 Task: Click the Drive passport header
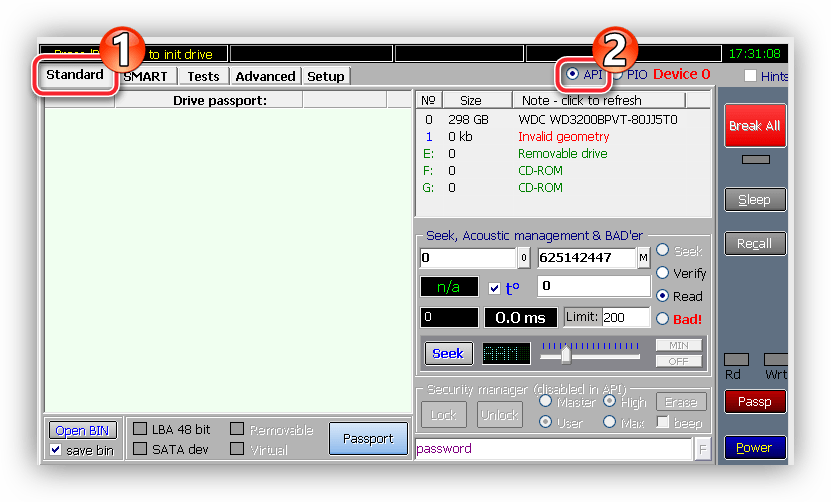tap(208, 100)
